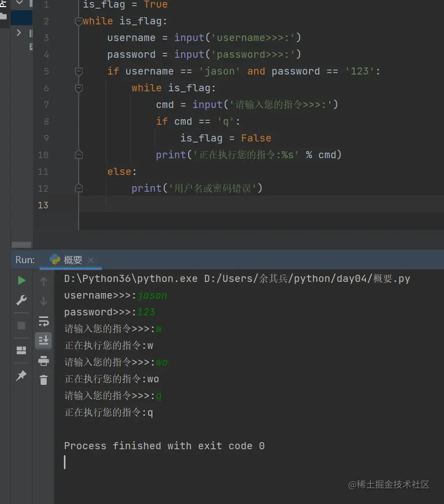Collapse the if username block on line 5

click(x=79, y=71)
